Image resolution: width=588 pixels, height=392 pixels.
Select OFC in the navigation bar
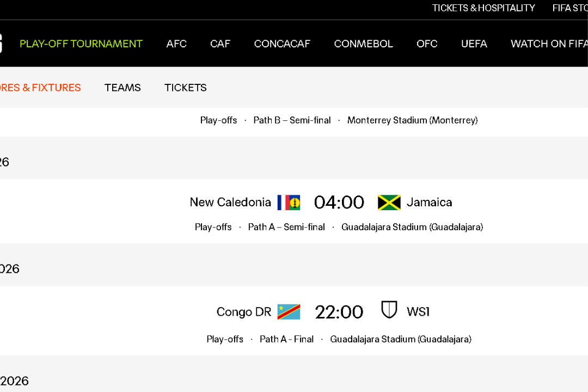[x=427, y=44]
